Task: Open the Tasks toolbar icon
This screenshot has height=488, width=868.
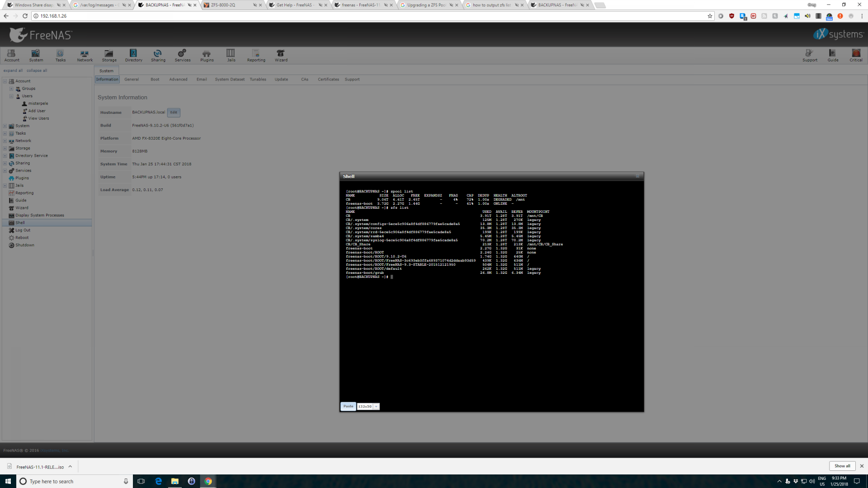Action: 61,56
